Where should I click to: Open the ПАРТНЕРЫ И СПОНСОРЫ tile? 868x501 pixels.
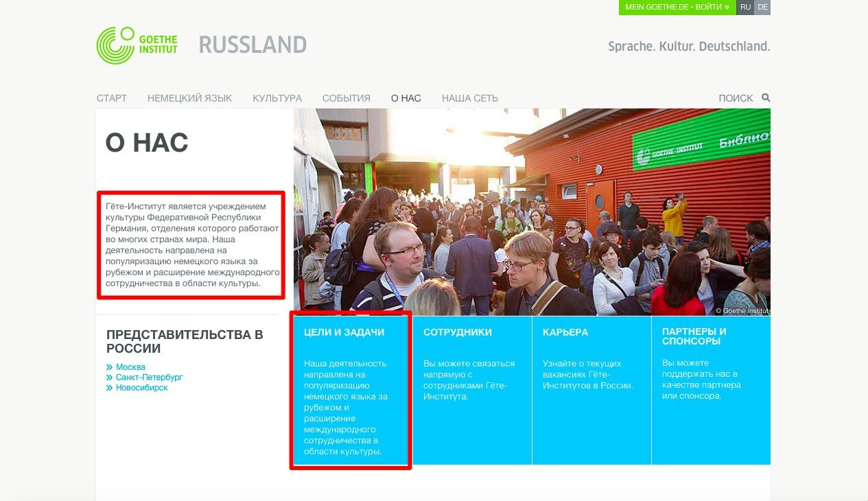tap(711, 391)
